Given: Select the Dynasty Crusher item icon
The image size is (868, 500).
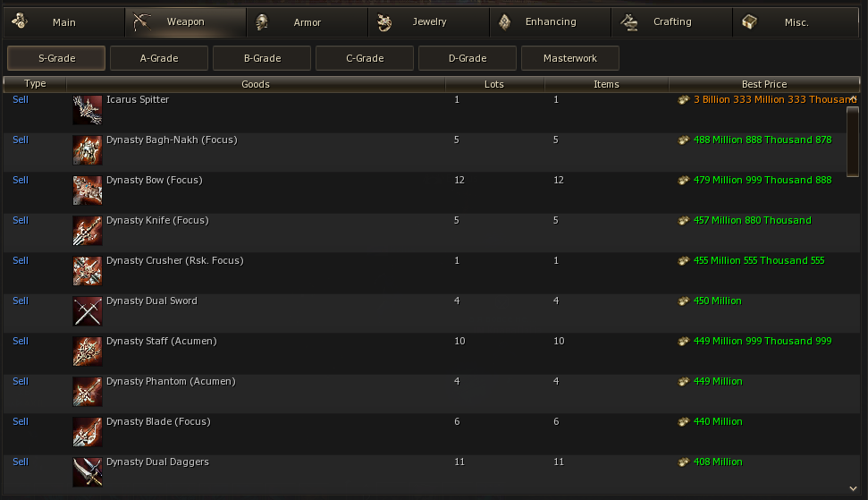Looking at the screenshot, I should tap(88, 271).
